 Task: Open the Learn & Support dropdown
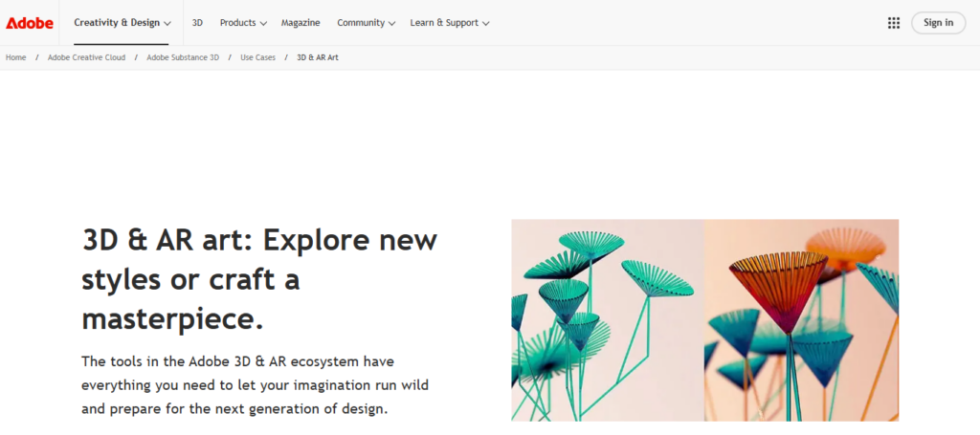[x=450, y=22]
